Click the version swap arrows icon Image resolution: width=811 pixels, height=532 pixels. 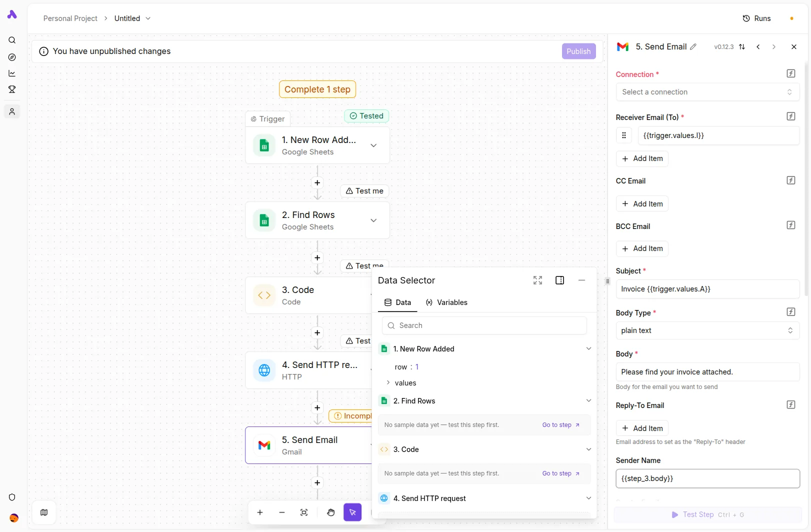742,47
